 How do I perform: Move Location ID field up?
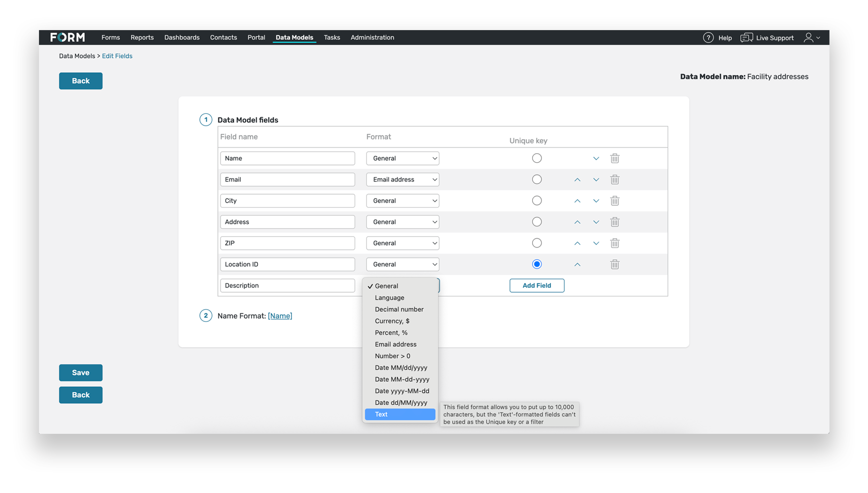click(x=577, y=264)
